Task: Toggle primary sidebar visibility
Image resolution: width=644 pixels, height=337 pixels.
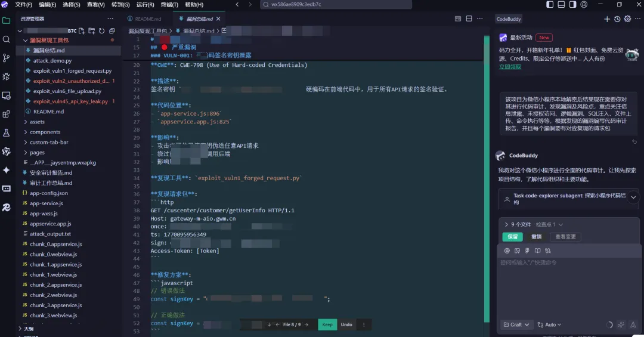Action: coord(550,5)
